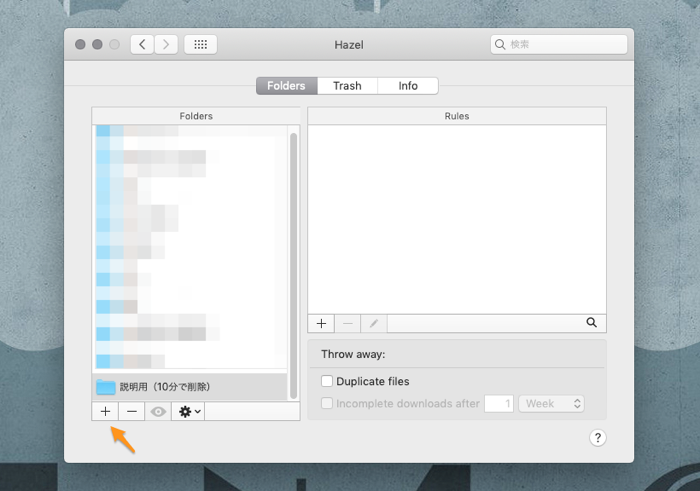This screenshot has width=700, height=491.
Task: Toggle Incomplete downloads after checkbox
Action: coord(327,403)
